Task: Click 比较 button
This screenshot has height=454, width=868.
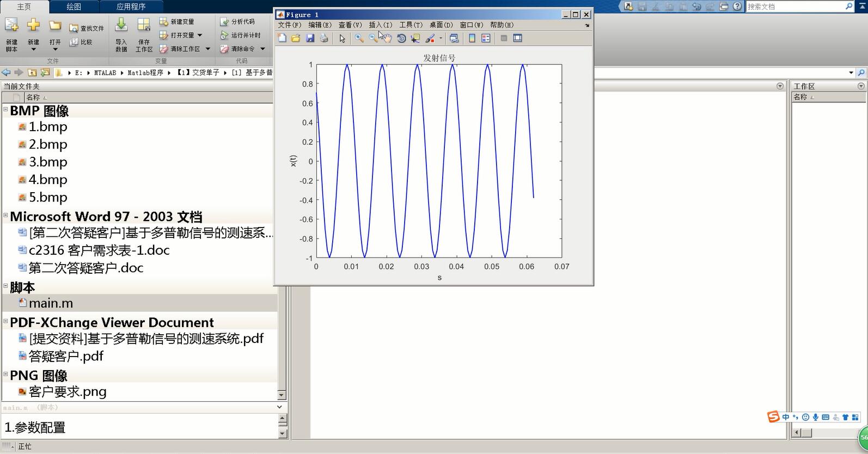Action: [x=81, y=42]
